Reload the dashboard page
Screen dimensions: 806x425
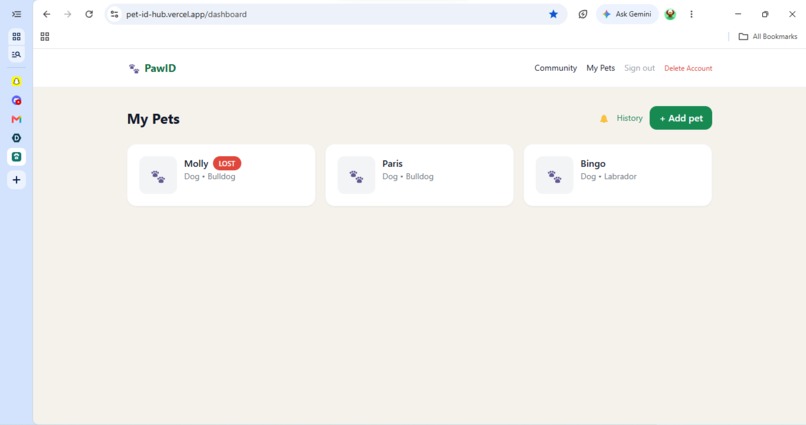[x=89, y=14]
